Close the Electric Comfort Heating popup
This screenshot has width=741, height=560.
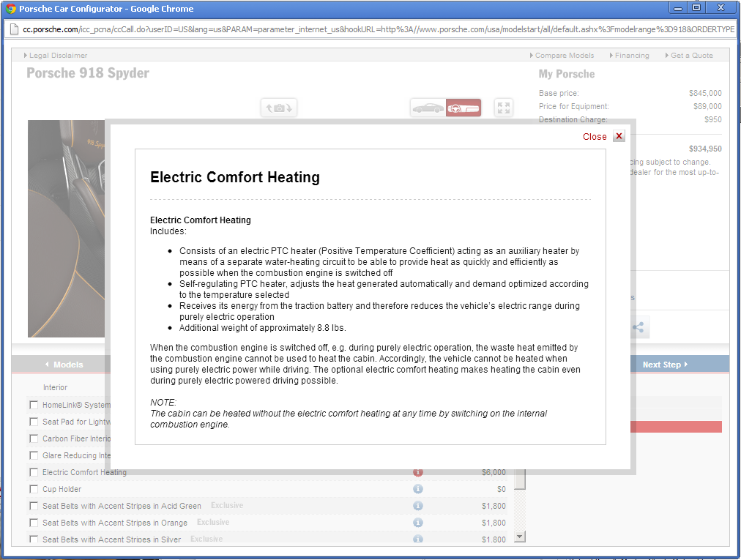click(619, 136)
